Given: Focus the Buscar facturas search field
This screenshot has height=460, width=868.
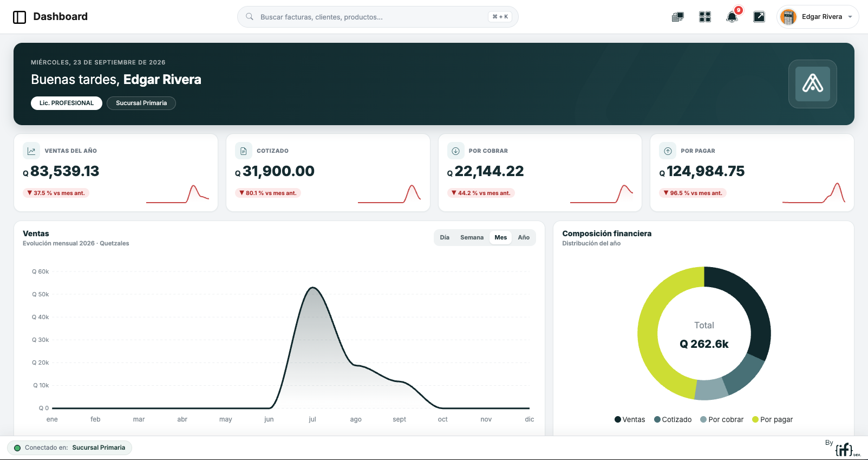Looking at the screenshot, I should 378,17.
